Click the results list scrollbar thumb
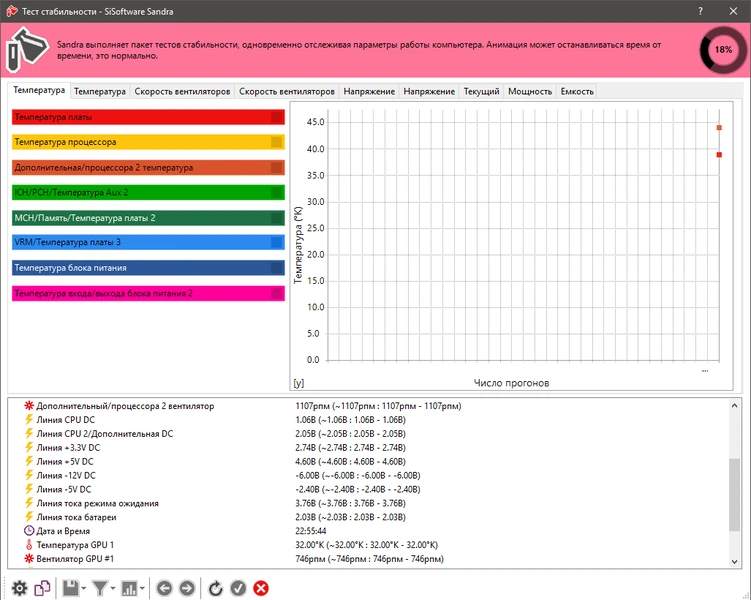Viewport: 751px width, 600px height. tap(734, 495)
